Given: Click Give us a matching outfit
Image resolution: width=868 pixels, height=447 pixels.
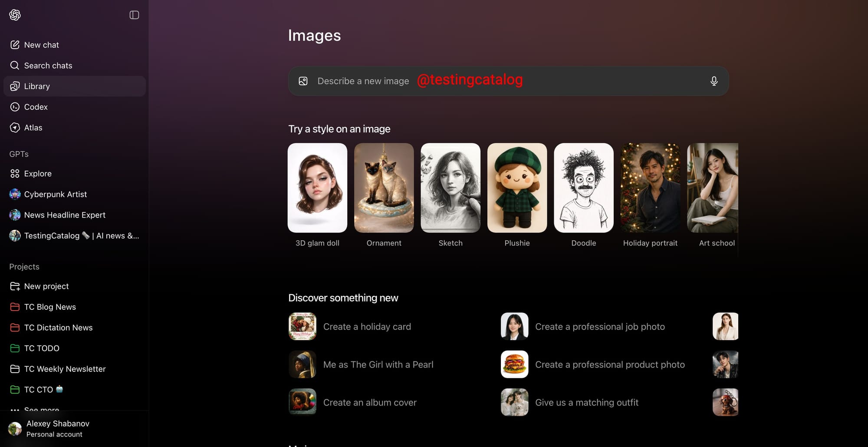Looking at the screenshot, I should (587, 402).
